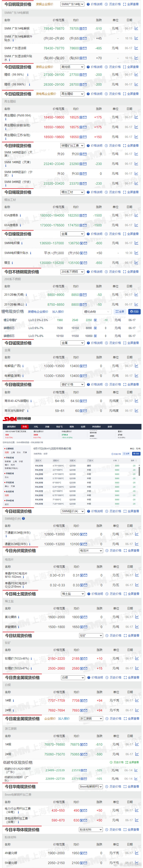
Task: Click 全屏 button in lithium section
Action: click(x=120, y=312)
